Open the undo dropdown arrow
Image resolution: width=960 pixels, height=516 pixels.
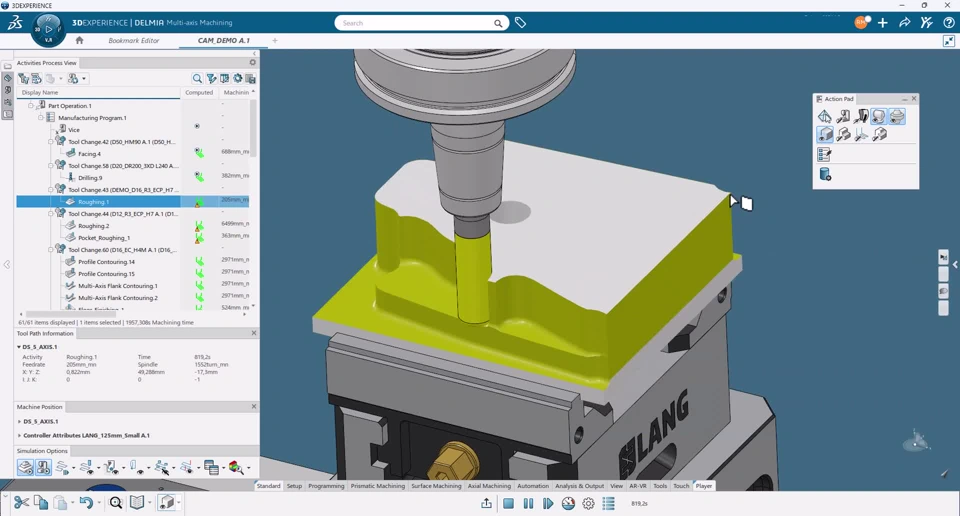(x=99, y=503)
